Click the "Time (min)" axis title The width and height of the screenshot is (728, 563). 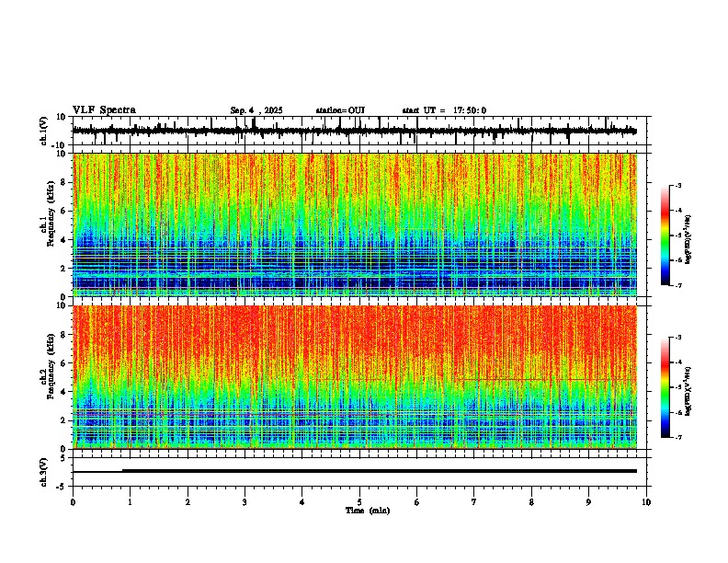pyautogui.click(x=368, y=511)
